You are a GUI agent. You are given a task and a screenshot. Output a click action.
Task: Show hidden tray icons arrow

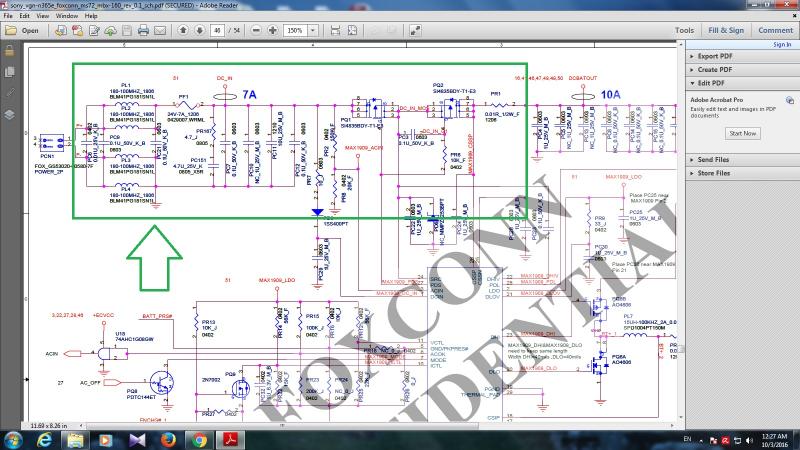701,440
